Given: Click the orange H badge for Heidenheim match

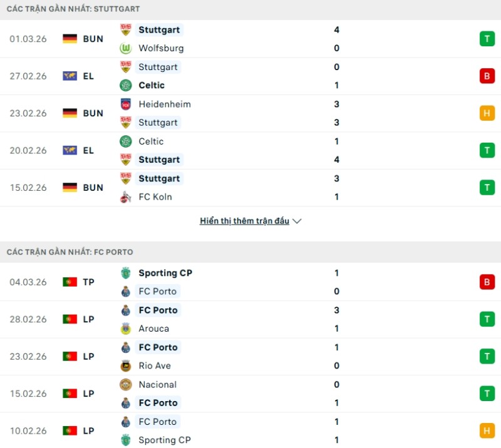Looking at the screenshot, I should click(487, 113).
